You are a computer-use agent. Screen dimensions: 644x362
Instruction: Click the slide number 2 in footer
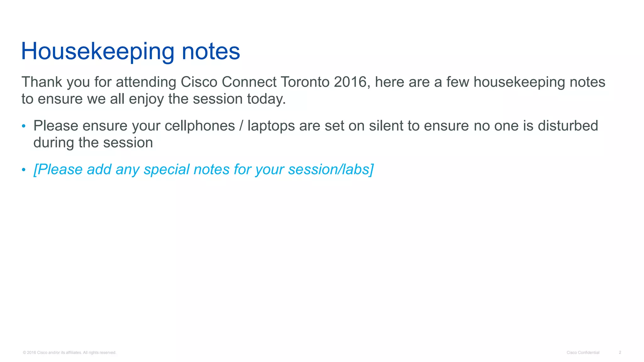pos(620,353)
